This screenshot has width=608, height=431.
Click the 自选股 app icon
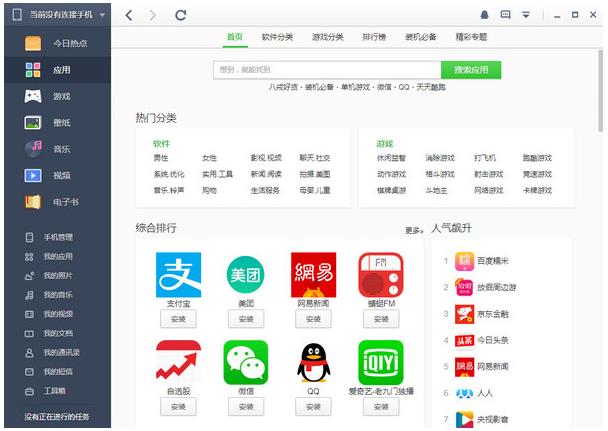pos(178,362)
